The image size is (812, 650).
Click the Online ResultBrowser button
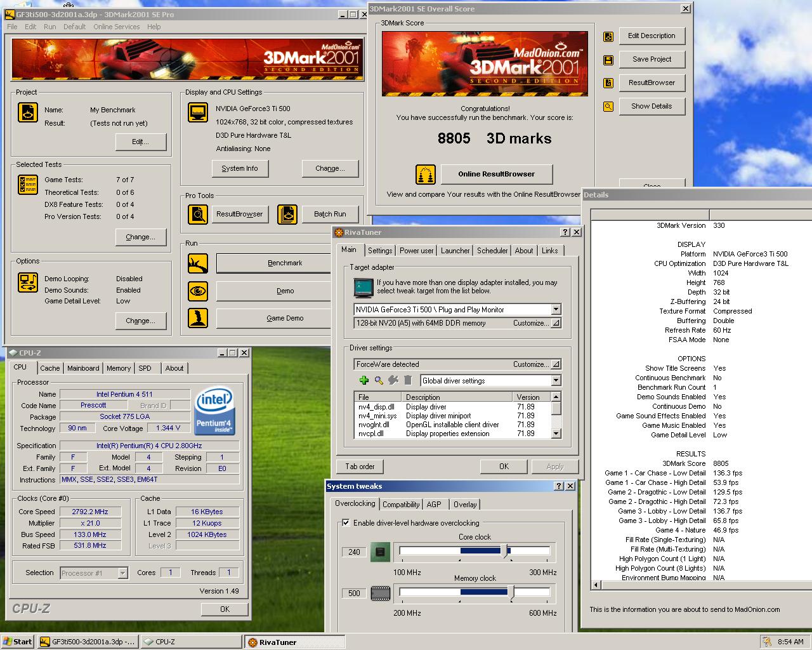(496, 174)
